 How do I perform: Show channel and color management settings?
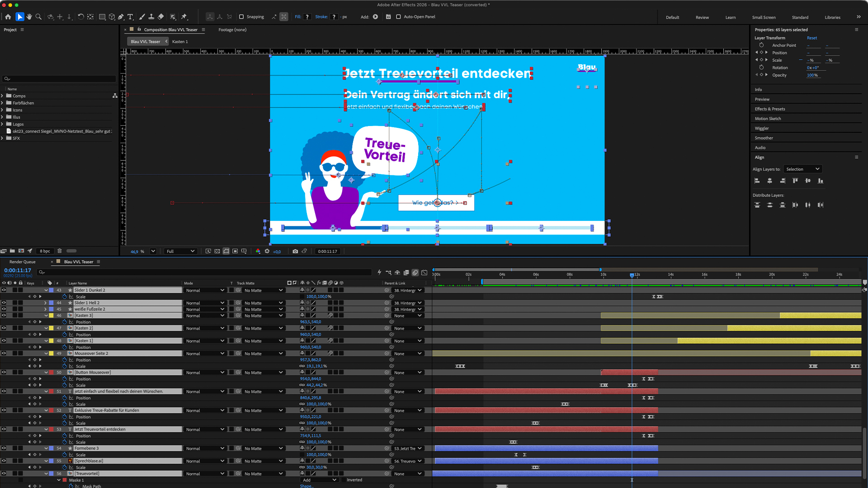(x=258, y=251)
